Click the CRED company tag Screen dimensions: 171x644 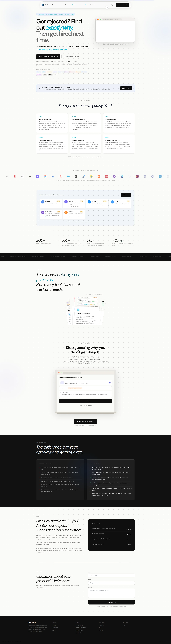(45, 74)
